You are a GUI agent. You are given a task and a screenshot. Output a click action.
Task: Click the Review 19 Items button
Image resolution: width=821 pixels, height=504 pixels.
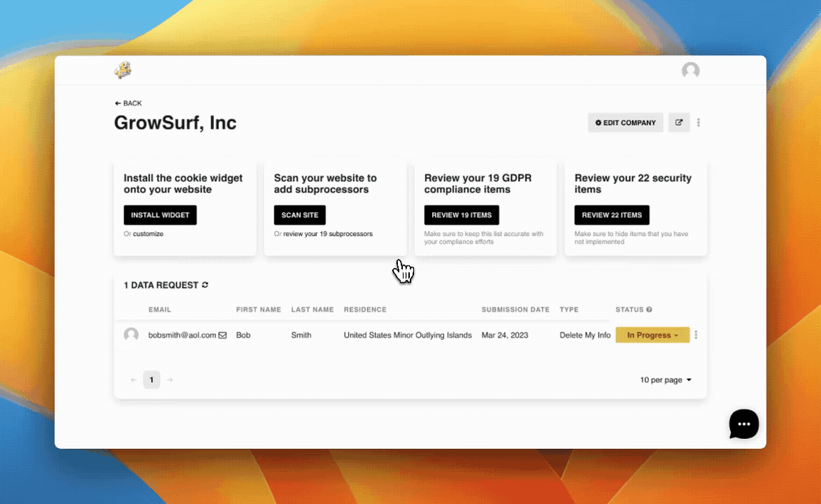pos(461,215)
